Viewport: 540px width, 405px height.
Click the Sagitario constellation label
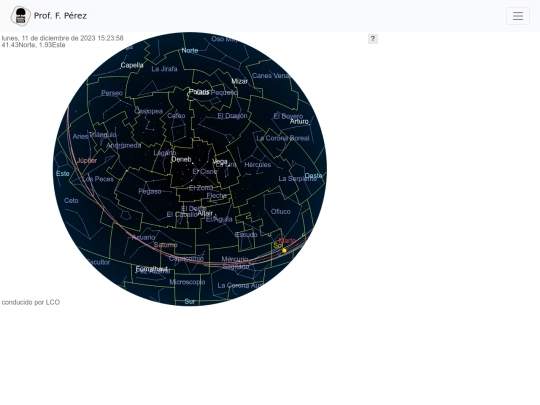[236, 267]
